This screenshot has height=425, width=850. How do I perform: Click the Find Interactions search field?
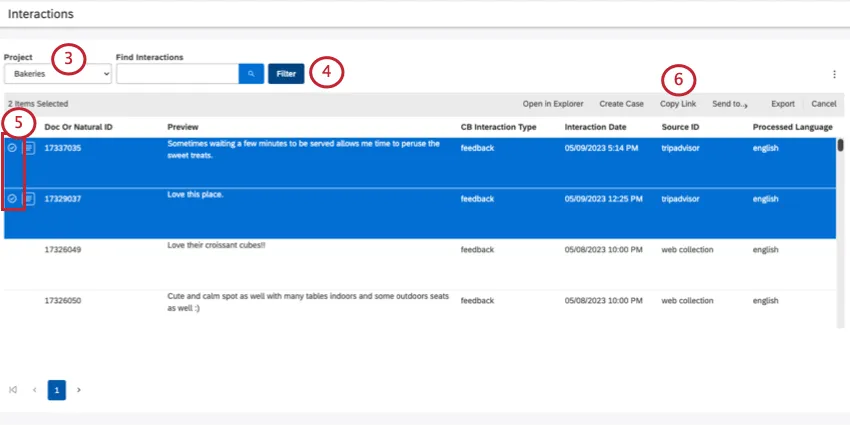click(x=177, y=74)
